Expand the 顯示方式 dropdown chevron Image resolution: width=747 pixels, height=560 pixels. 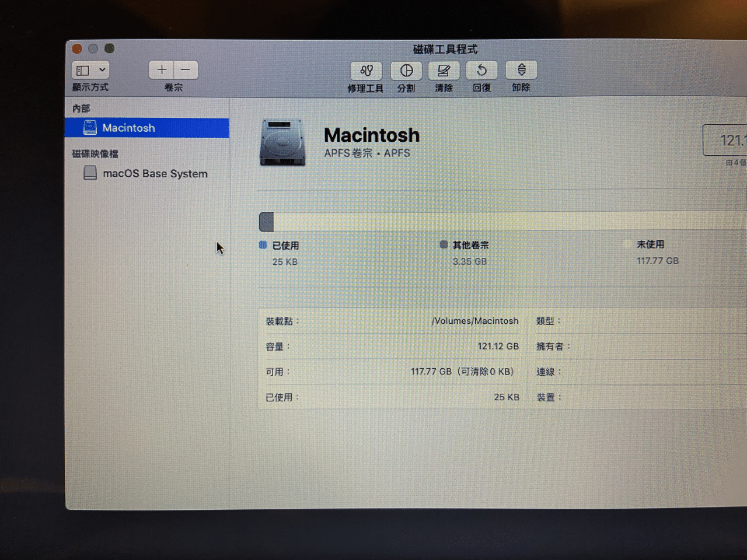pos(102,70)
